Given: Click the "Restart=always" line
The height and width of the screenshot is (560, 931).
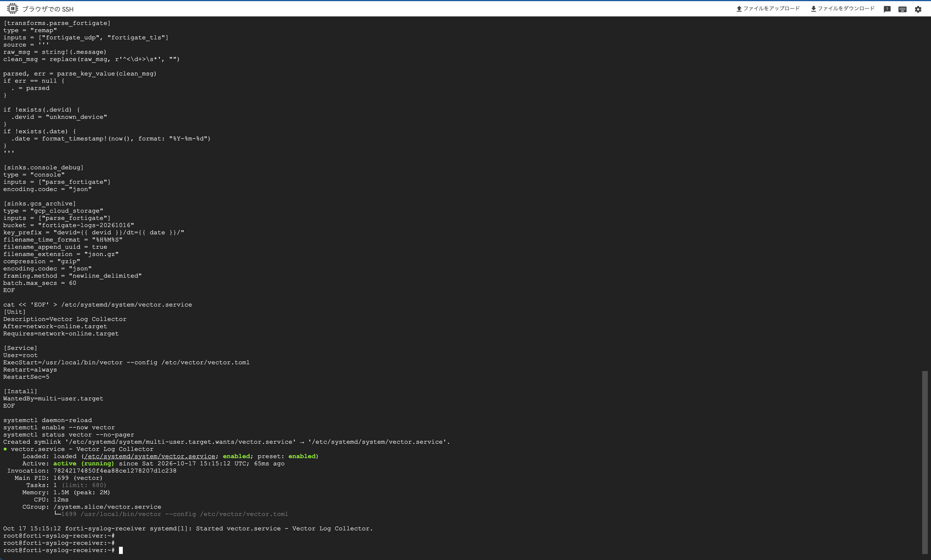Looking at the screenshot, I should pos(30,369).
